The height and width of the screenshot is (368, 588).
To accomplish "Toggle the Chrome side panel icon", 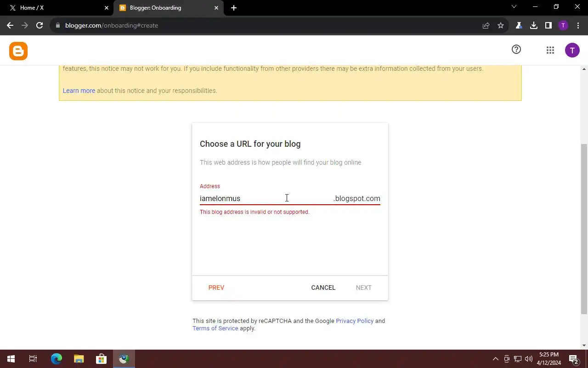I will [548, 26].
